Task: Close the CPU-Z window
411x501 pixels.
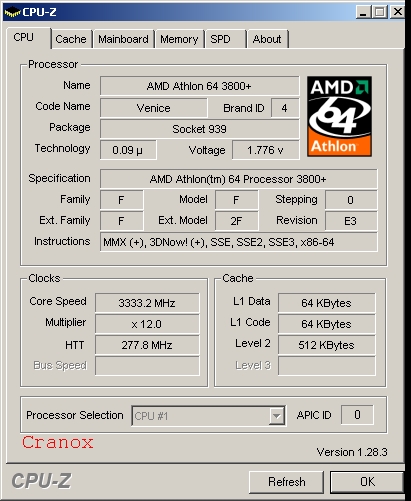Action: (x=397, y=12)
